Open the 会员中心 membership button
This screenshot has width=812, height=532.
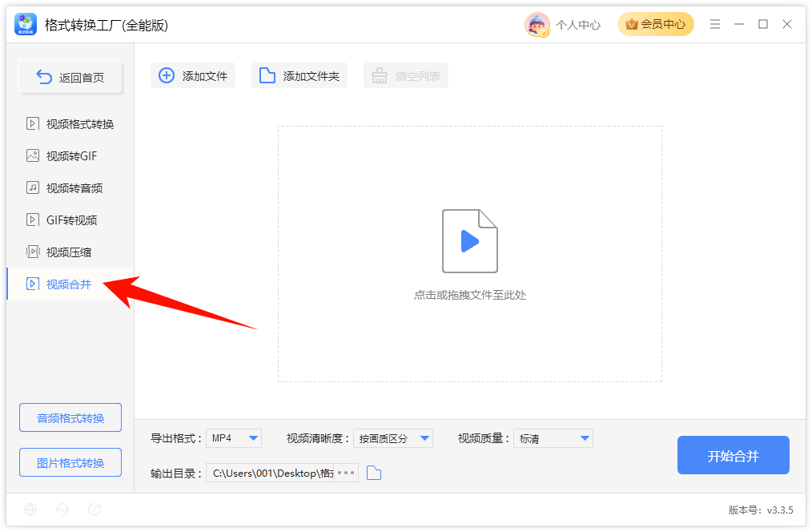point(655,24)
